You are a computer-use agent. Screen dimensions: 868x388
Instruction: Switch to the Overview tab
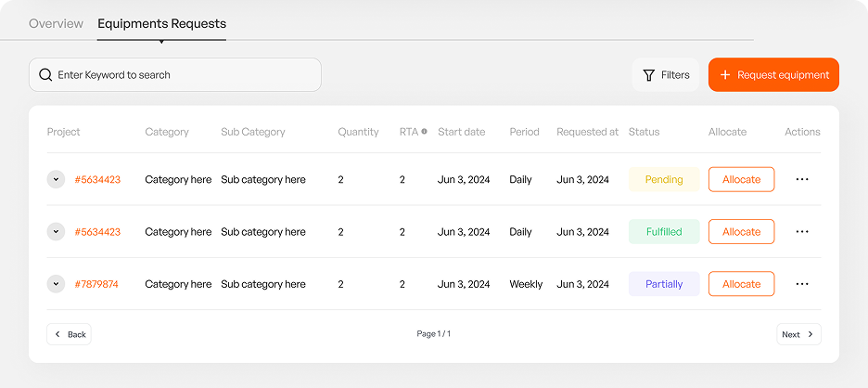click(x=56, y=23)
